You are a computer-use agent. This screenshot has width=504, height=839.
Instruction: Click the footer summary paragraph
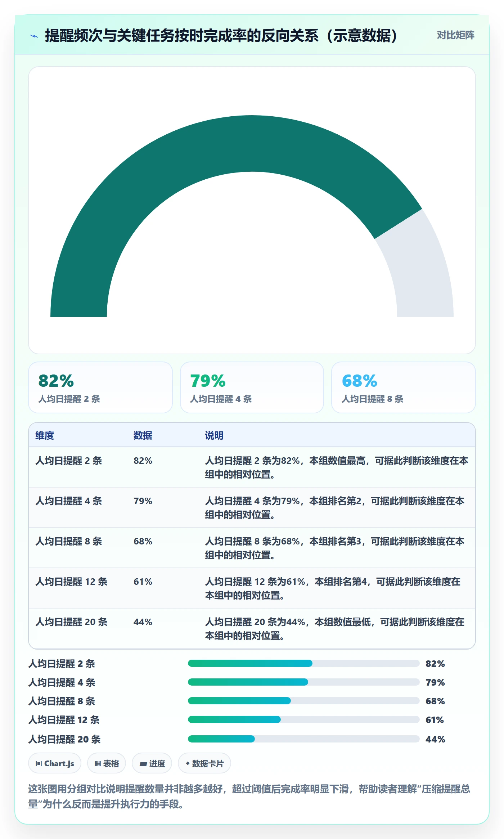pos(249,797)
